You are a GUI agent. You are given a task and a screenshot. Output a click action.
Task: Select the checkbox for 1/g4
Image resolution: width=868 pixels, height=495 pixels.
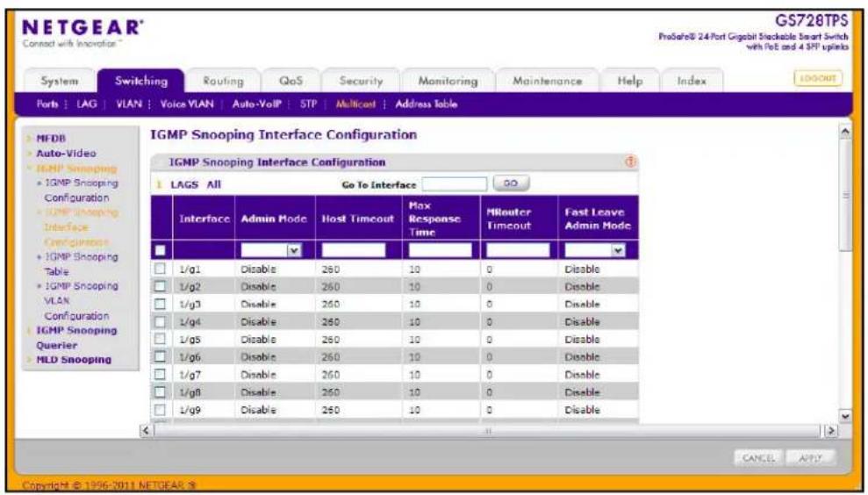point(160,322)
